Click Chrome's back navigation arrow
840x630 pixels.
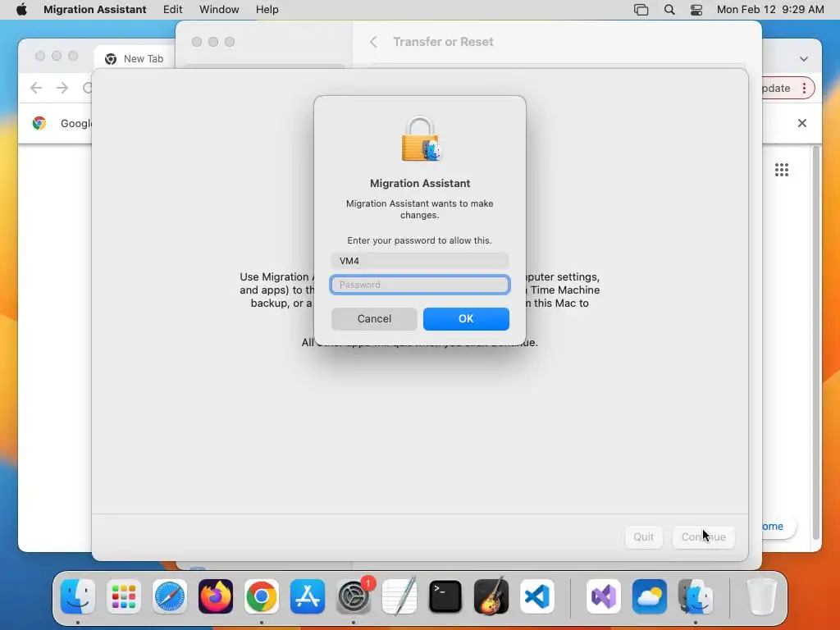[x=36, y=88]
